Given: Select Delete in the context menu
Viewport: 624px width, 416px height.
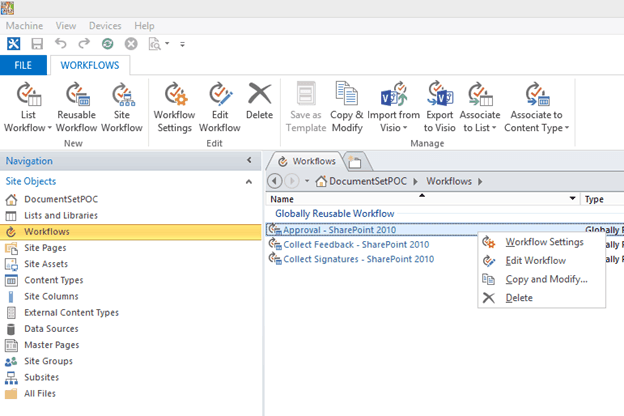Looking at the screenshot, I should pyautogui.click(x=519, y=298).
